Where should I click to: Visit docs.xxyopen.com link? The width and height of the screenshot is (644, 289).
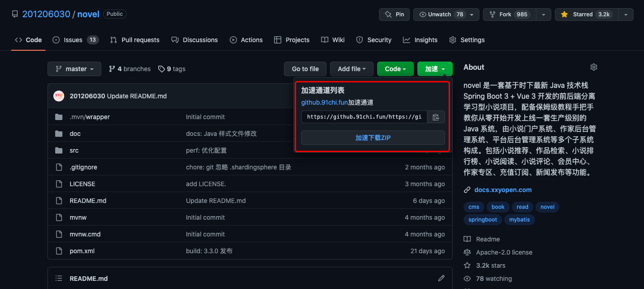pyautogui.click(x=503, y=190)
